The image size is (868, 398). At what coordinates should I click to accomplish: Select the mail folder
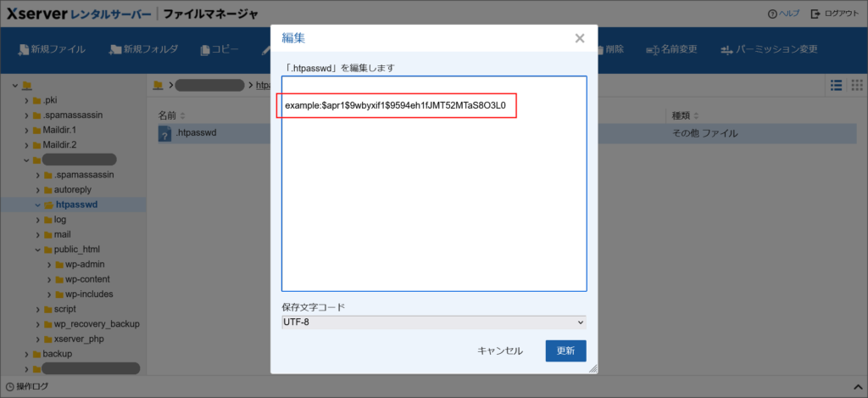tap(62, 234)
